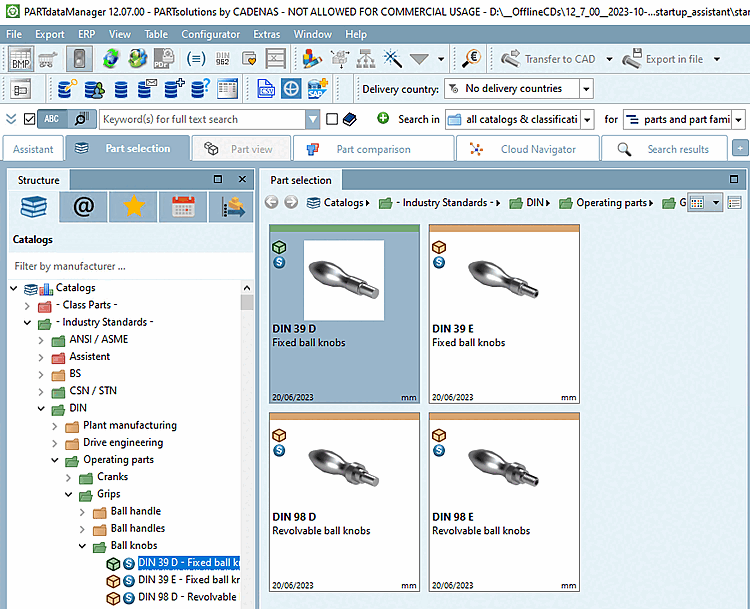This screenshot has height=609, width=750.
Task: Open the Configurator menu
Action: tap(210, 34)
